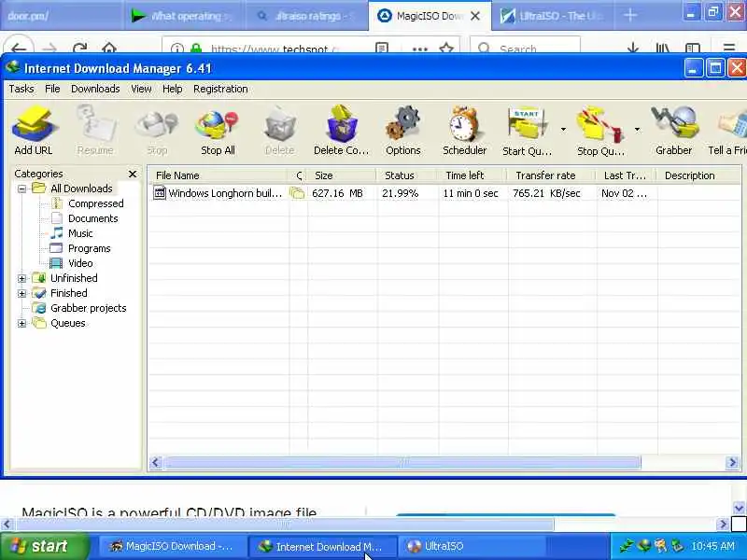This screenshot has height=560, width=747.
Task: Open Stop Queue dropdown arrow
Action: click(x=637, y=130)
